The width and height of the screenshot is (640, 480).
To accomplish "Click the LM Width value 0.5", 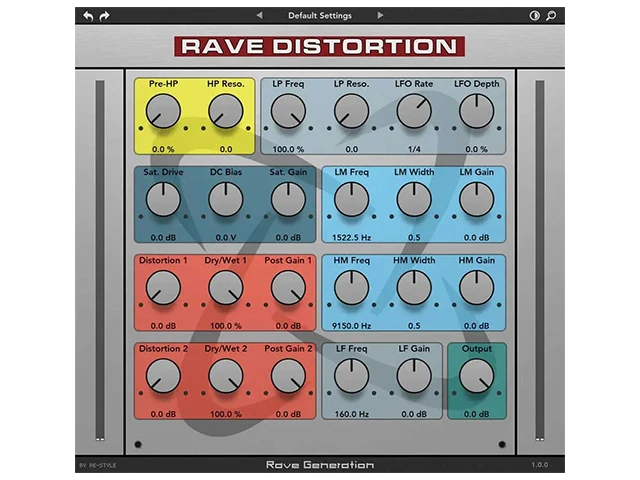I will (x=414, y=238).
